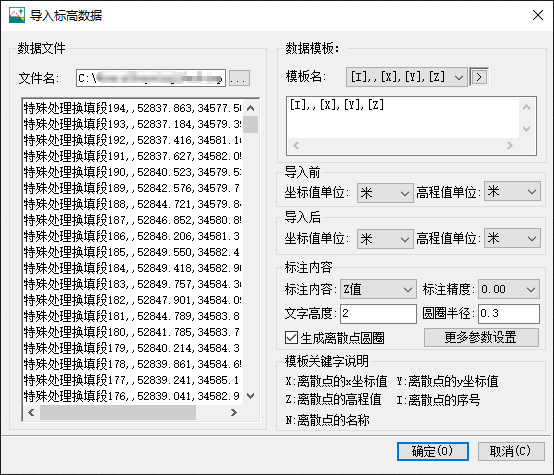This screenshot has width=554, height=475.
Task: Click the arrow button next to template name
Action: tap(479, 77)
